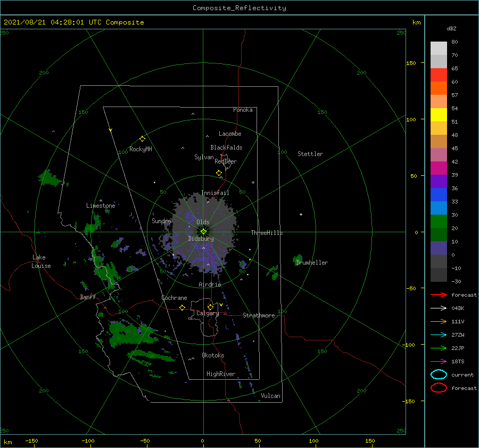Image resolution: width=479 pixels, height=448 pixels.
Task: Click the red forecast arrow in legend
Action: 439,295
